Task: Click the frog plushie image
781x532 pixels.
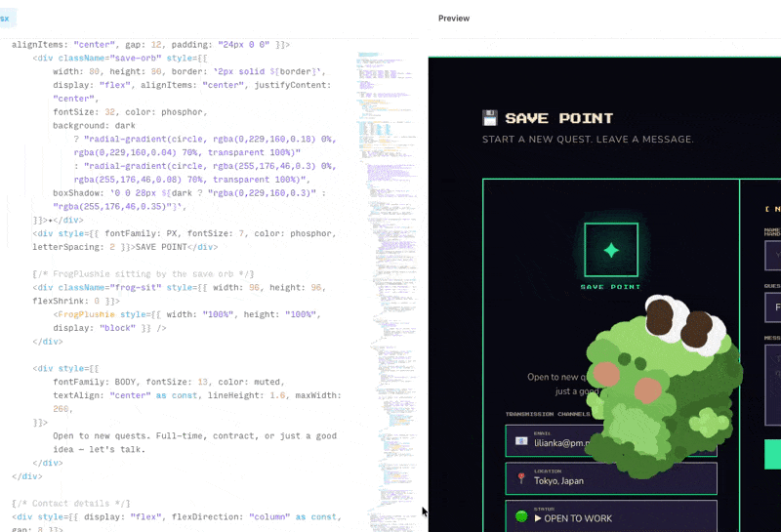Action: coord(664,386)
